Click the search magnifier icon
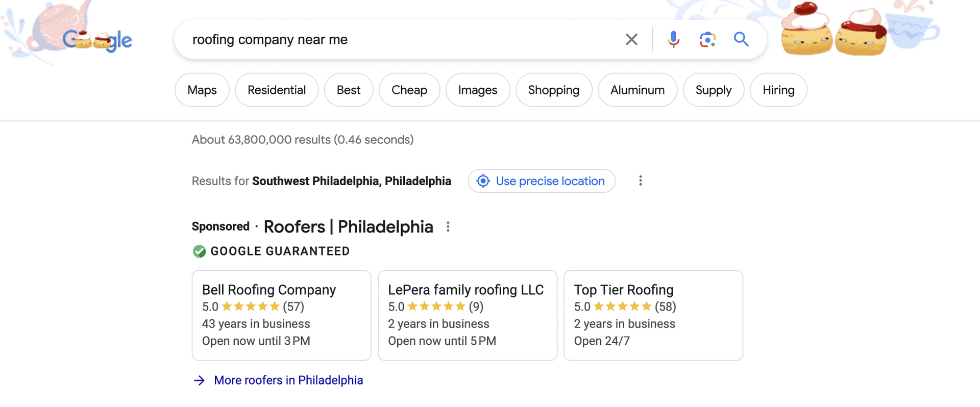The width and height of the screenshot is (980, 407). point(741,39)
